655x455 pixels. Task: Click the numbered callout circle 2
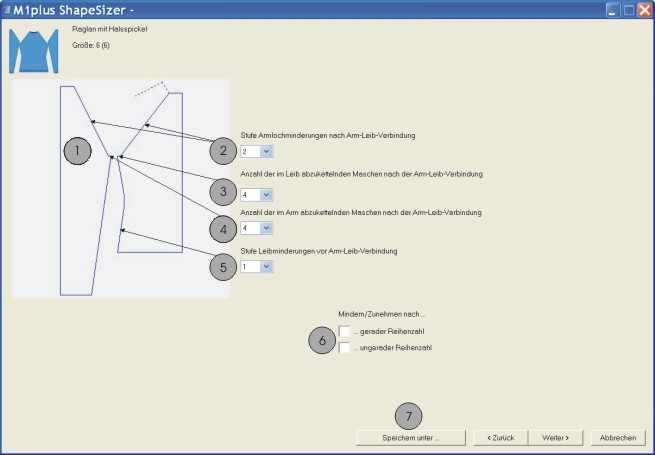click(x=223, y=152)
